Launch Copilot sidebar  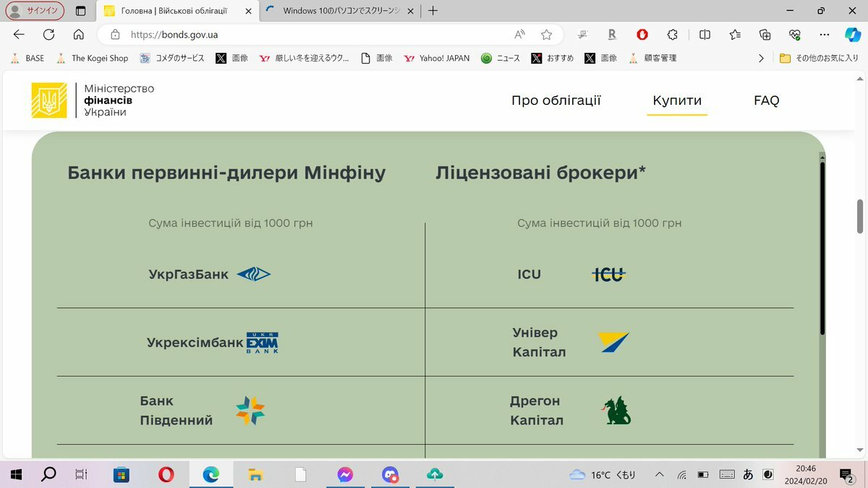852,34
